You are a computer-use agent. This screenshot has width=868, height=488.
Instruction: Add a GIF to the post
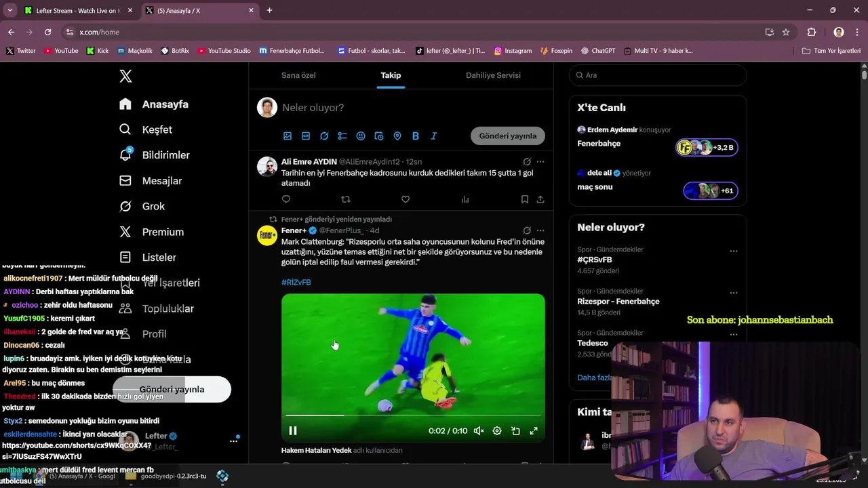pos(306,136)
